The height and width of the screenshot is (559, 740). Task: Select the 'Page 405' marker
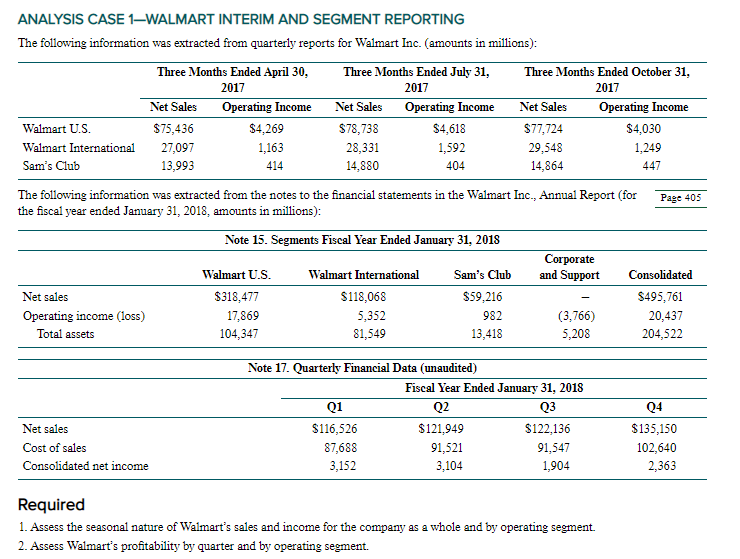point(681,198)
